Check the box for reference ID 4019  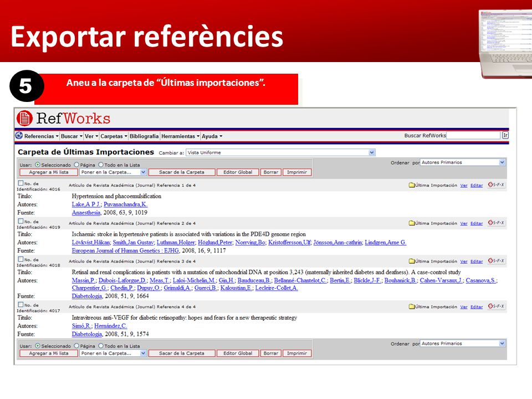pos(21,221)
